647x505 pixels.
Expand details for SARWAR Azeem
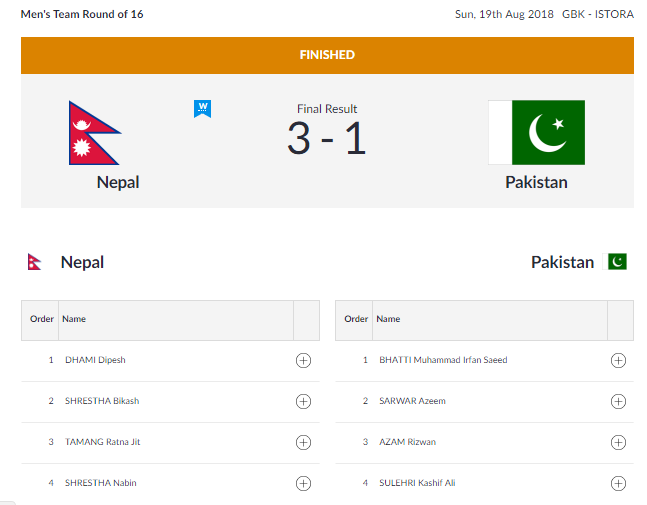(618, 401)
